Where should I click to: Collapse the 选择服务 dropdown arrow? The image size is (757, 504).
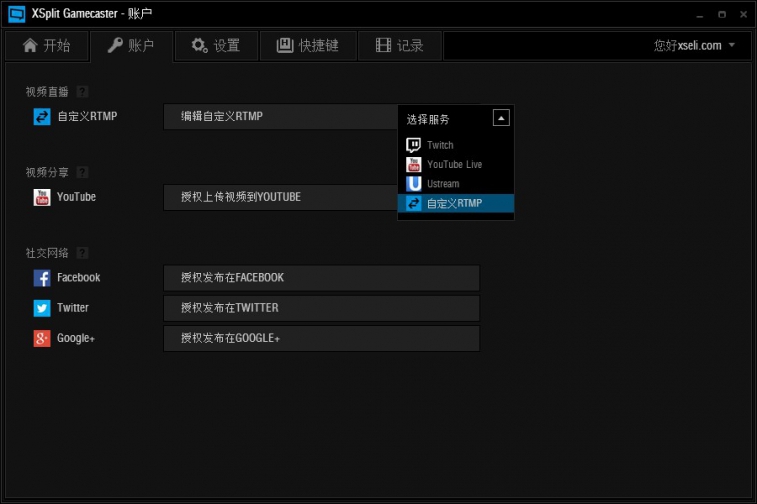[501, 118]
